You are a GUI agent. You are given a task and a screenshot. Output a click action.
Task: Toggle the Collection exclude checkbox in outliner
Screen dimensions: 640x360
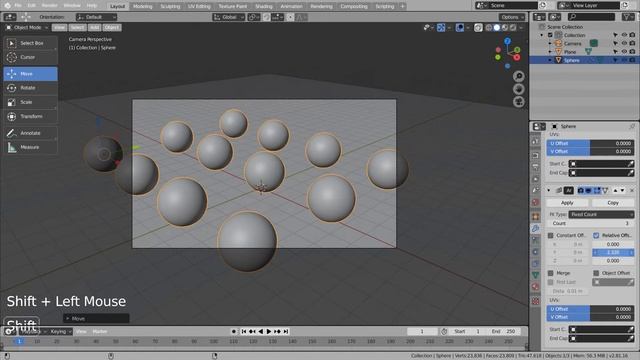[550, 35]
